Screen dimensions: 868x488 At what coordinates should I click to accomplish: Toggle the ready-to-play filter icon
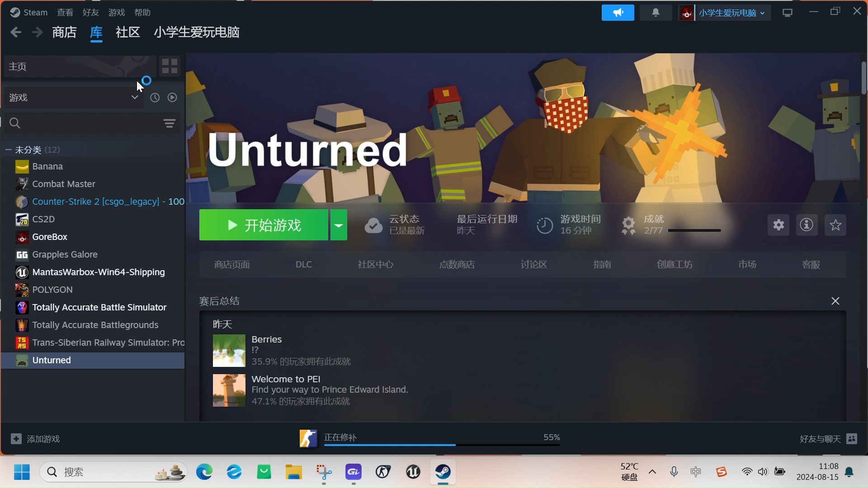pyautogui.click(x=172, y=98)
